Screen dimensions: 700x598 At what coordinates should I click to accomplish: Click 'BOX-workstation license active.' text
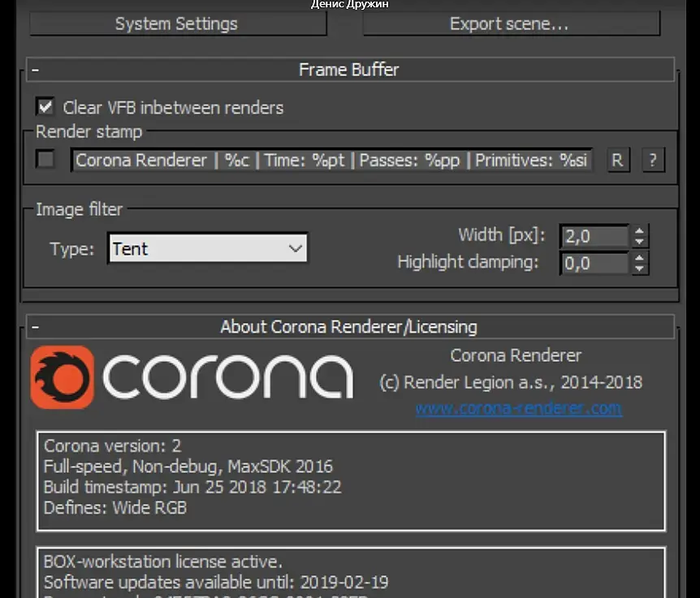[163, 561]
